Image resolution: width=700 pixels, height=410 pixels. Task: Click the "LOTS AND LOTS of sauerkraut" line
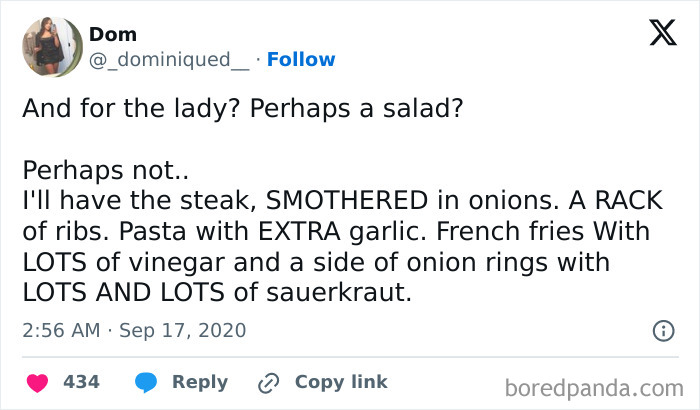(217, 295)
